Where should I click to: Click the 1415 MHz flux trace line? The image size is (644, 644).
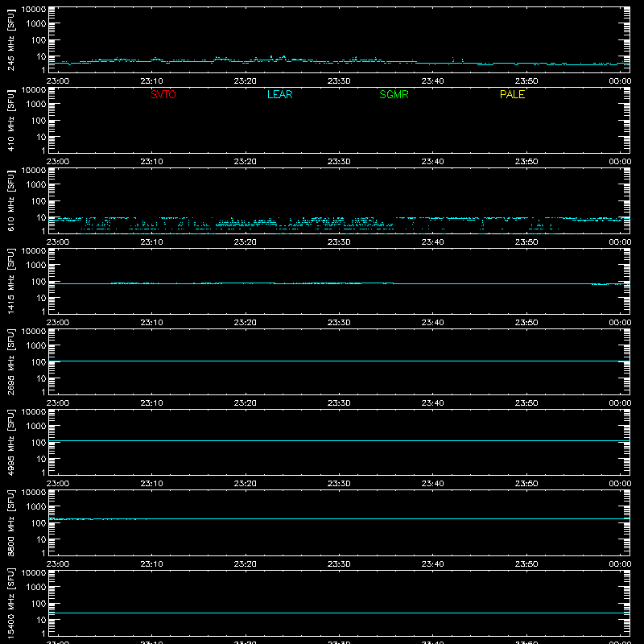pos(339,283)
